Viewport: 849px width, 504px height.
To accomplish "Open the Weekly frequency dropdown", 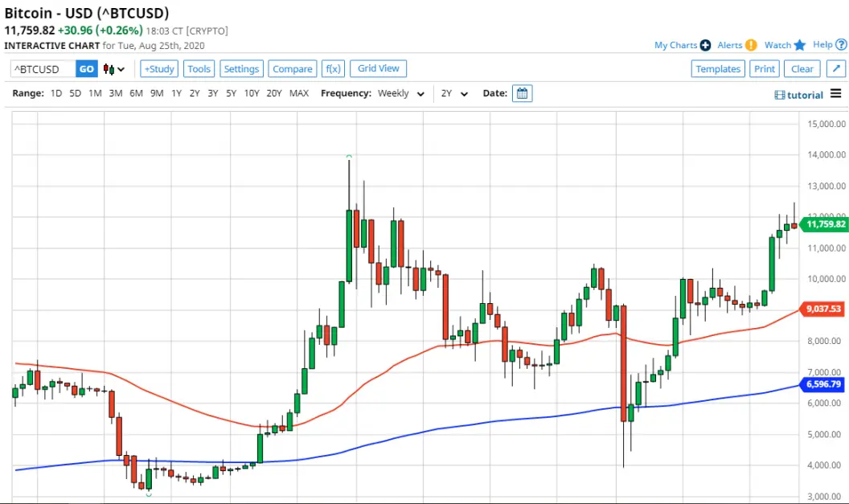I will (400, 93).
